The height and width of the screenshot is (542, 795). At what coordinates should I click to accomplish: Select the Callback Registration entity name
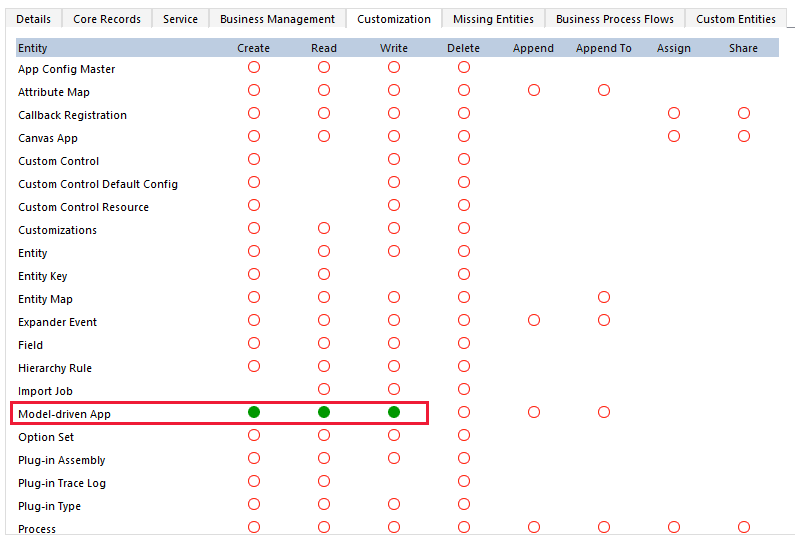click(73, 115)
